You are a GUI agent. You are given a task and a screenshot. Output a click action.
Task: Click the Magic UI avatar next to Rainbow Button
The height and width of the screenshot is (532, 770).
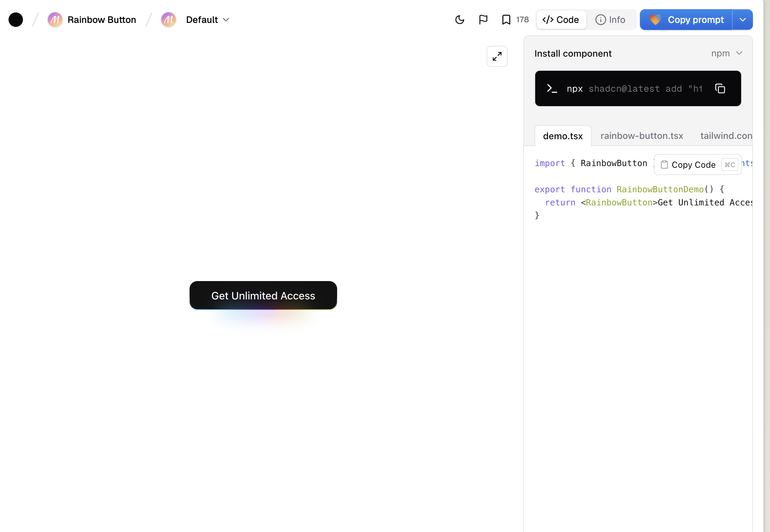click(55, 20)
